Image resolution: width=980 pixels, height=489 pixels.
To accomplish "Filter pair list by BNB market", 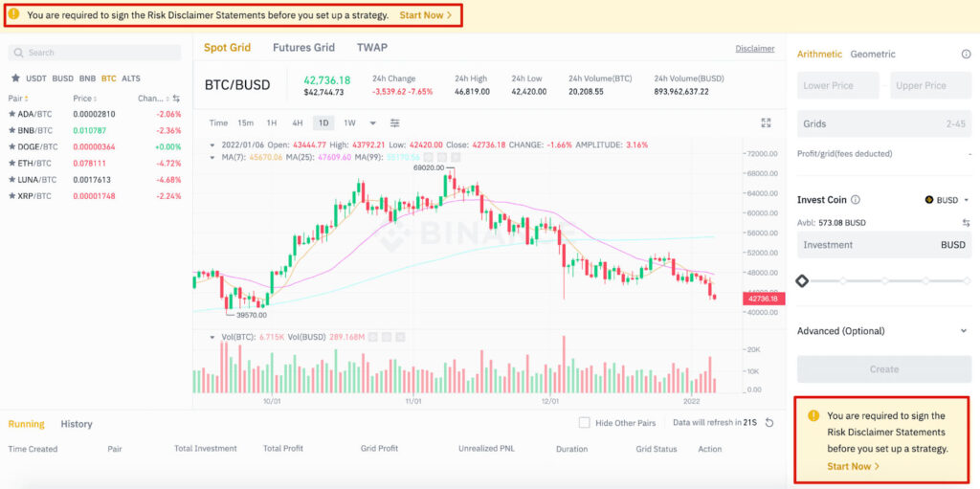I will pyautogui.click(x=87, y=78).
